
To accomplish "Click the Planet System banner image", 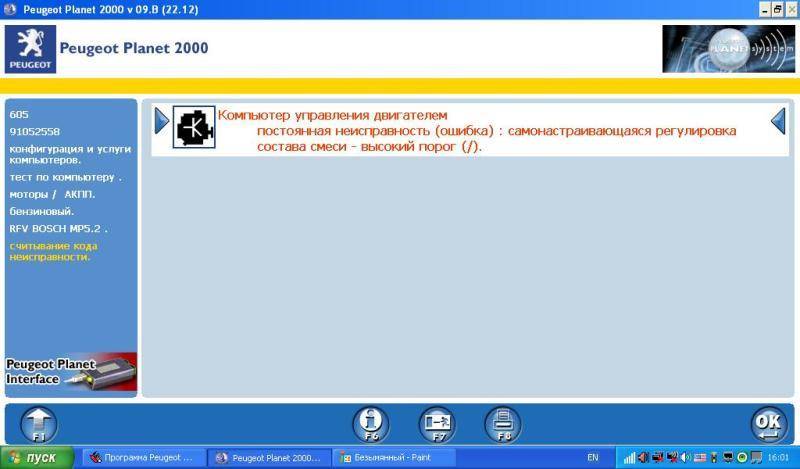I will click(x=729, y=49).
